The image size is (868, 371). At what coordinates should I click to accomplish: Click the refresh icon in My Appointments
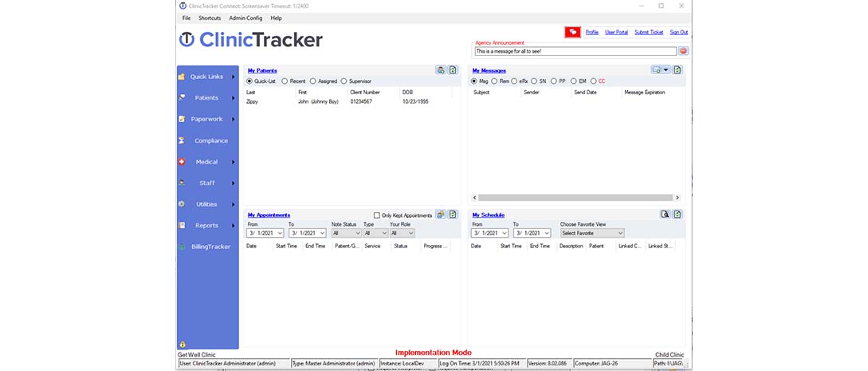[x=453, y=215]
